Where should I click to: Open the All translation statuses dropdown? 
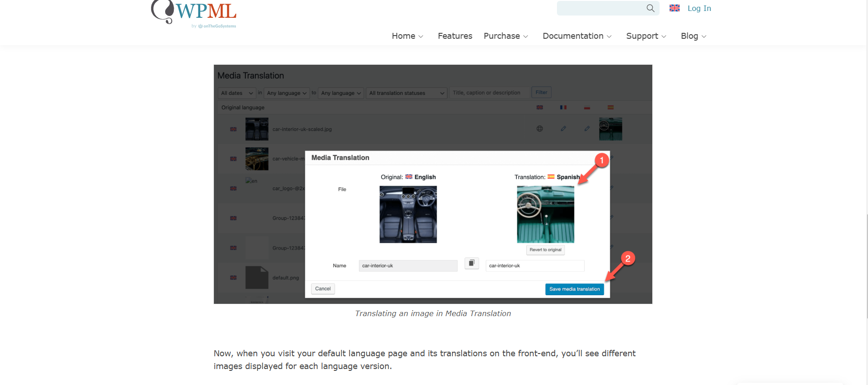pyautogui.click(x=406, y=93)
